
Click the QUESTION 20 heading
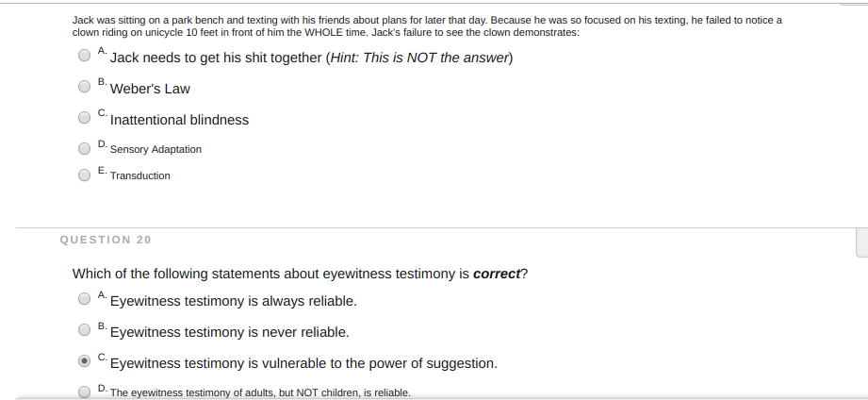coord(106,240)
